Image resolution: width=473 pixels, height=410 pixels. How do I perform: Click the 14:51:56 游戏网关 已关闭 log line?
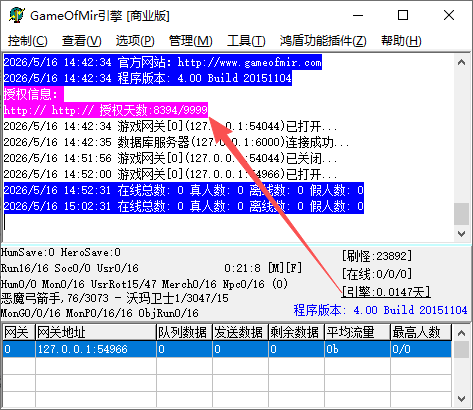tap(170, 158)
